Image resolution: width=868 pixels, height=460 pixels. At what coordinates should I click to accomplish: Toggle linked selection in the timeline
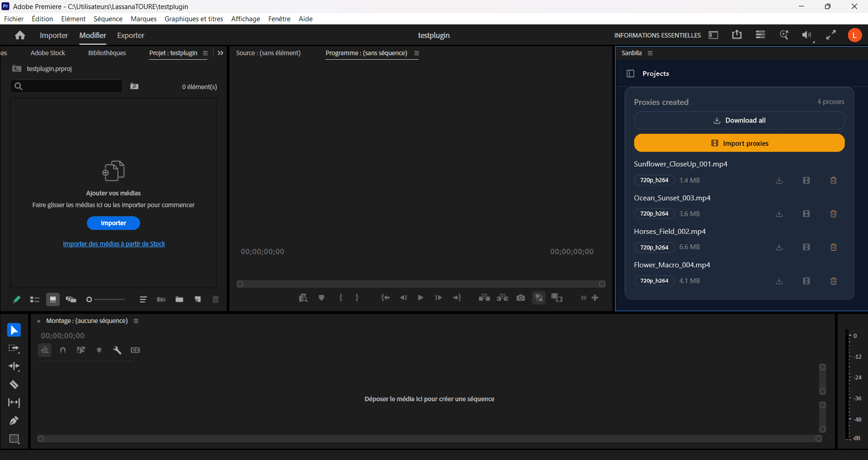coord(81,350)
